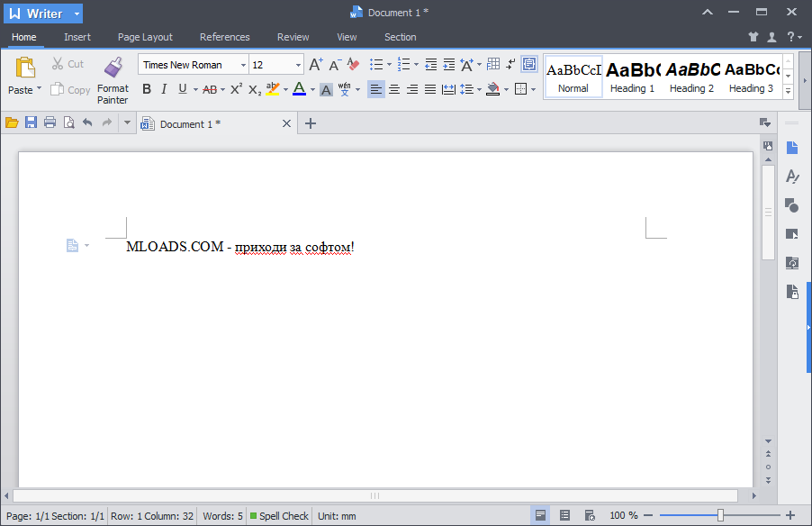
Task: Apply the yellow text highlight color
Action: pyautogui.click(x=273, y=89)
